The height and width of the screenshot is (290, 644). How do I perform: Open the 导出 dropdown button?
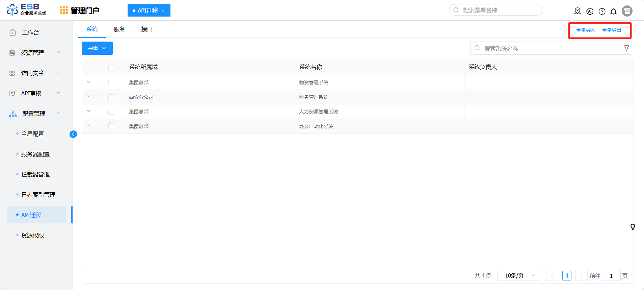coord(97,48)
